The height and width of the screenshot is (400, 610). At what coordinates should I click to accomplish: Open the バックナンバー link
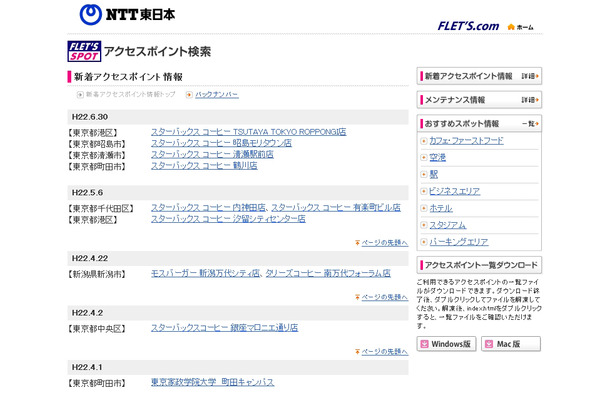217,95
